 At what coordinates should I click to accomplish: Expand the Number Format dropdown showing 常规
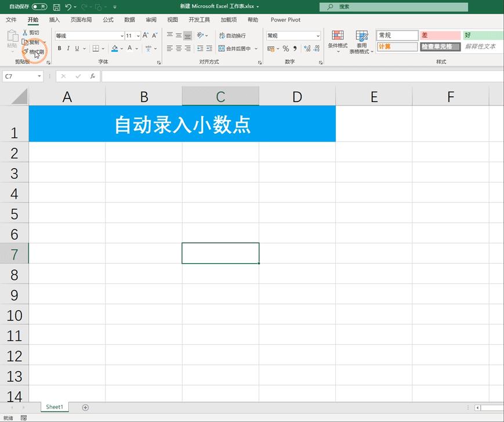pyautogui.click(x=318, y=36)
